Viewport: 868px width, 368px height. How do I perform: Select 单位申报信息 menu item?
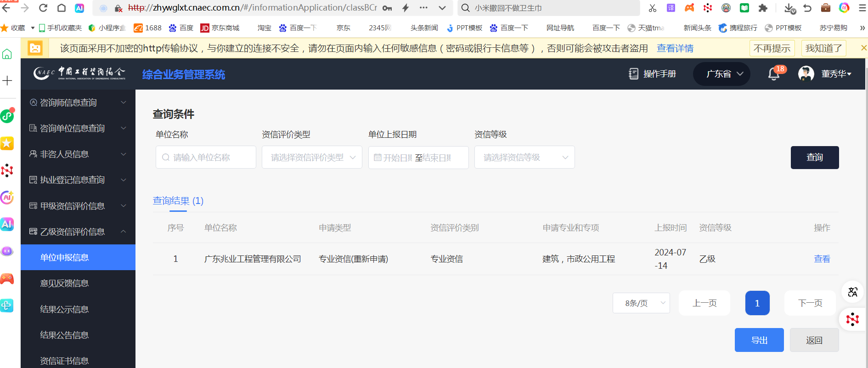(x=78, y=257)
